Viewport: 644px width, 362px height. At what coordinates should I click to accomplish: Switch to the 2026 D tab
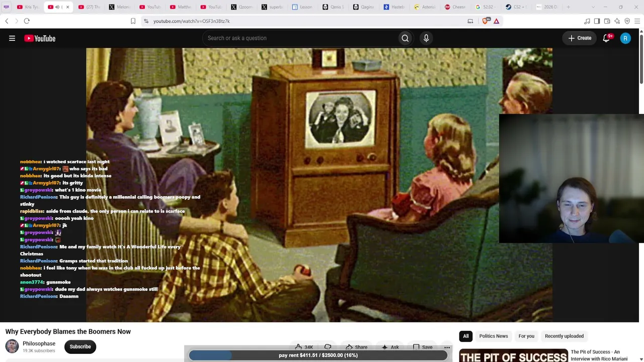pos(546,7)
